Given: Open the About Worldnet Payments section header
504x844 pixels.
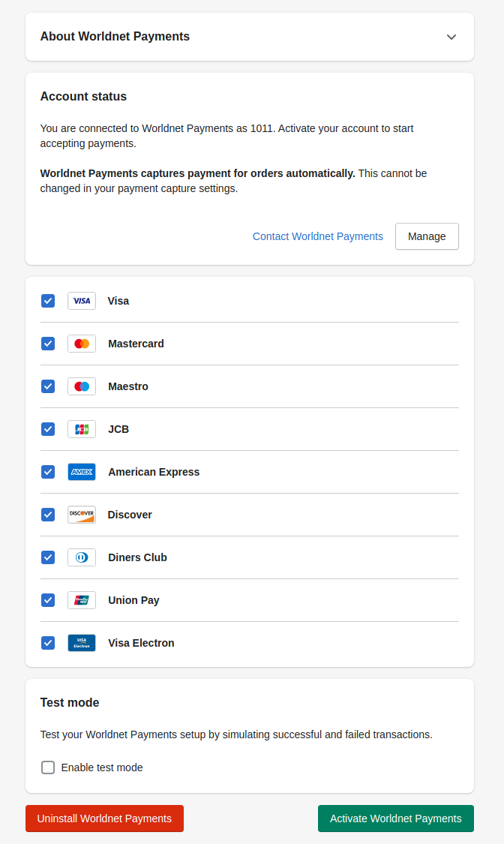Looking at the screenshot, I should coord(115,37).
